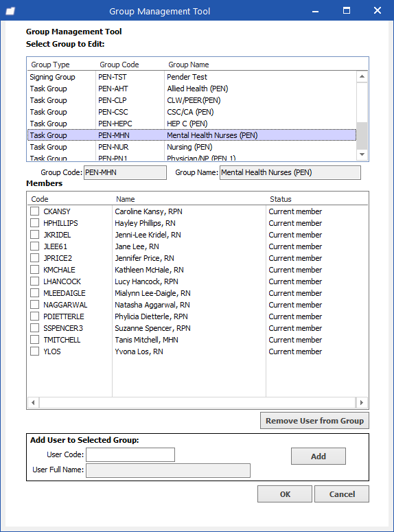Close the Group Management Tool window
Screen dimensions: 394x532
pyautogui.click(x=378, y=11)
